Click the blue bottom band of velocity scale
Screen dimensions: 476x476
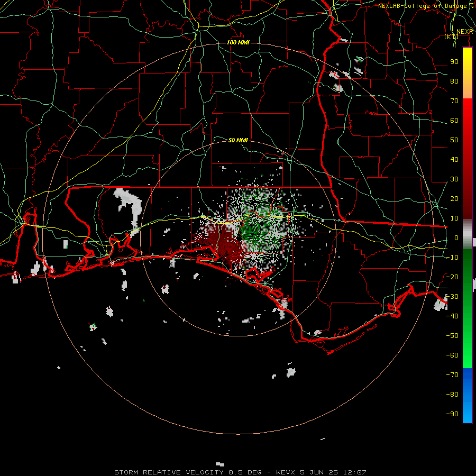pyautogui.click(x=467, y=395)
